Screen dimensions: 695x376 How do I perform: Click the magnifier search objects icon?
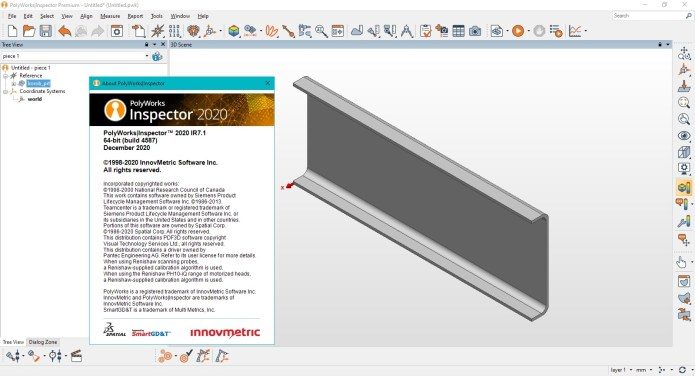click(x=321, y=31)
